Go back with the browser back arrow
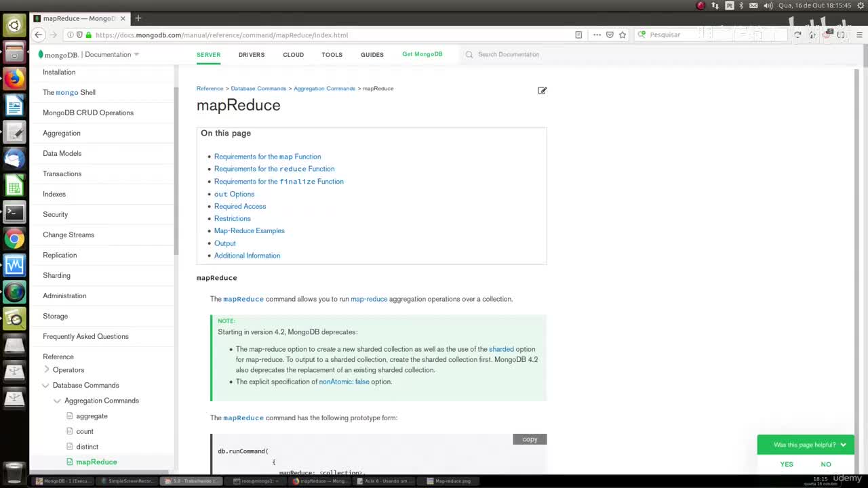 39,35
